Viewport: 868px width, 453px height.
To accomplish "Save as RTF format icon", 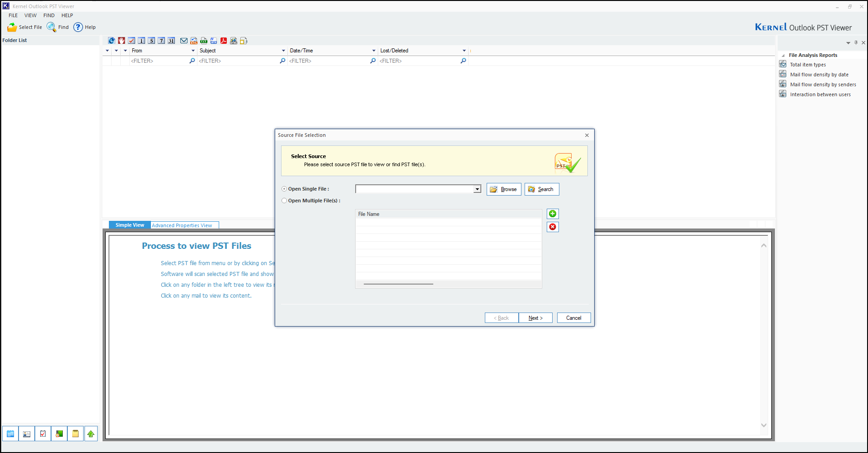I will (214, 41).
